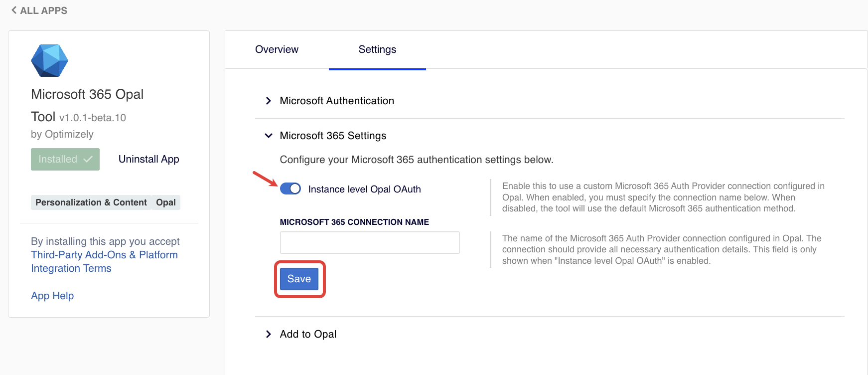
Task: Click the Microsoft 365 Opal Tool logo
Action: coord(49,60)
